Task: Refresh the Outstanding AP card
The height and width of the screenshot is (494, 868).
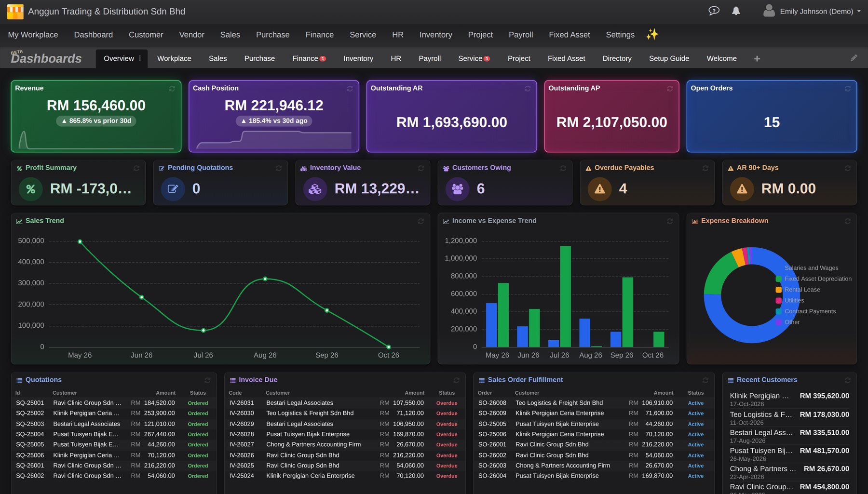Action: (x=670, y=89)
